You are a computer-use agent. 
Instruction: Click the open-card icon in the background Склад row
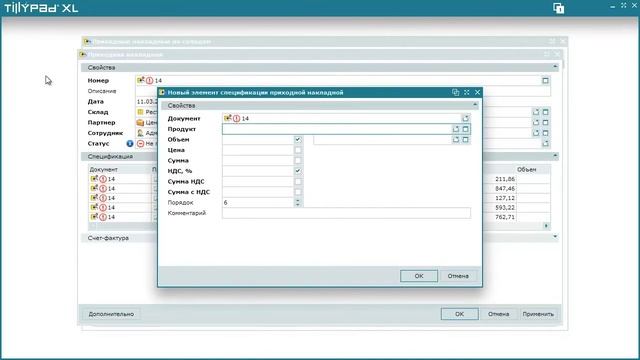(x=536, y=112)
